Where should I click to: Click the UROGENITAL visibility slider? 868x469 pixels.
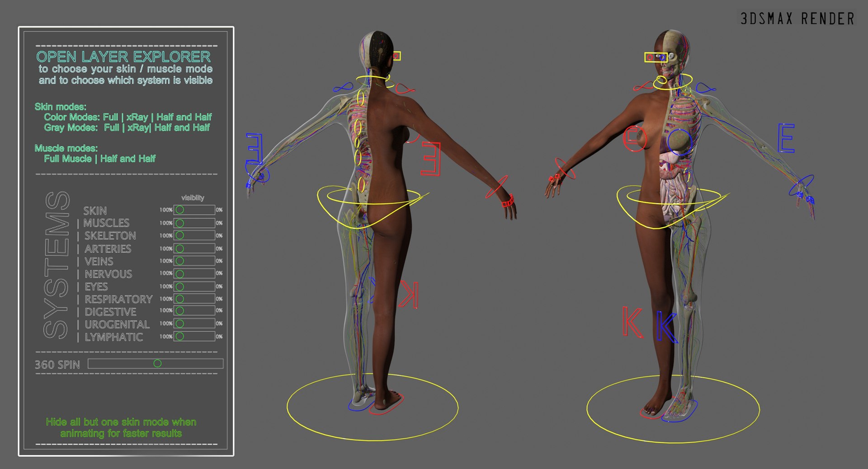194,324
